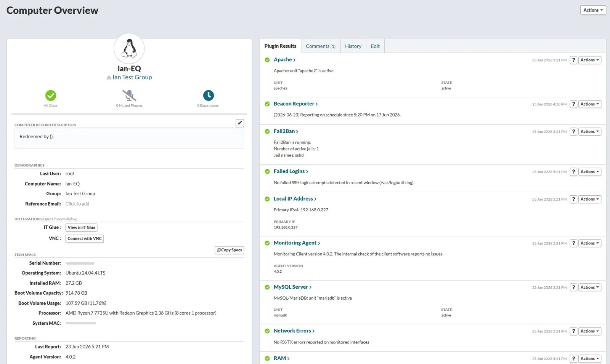This screenshot has width=610, height=364.
Task: Open the Monitoring Agent plugin link
Action: coord(297,243)
